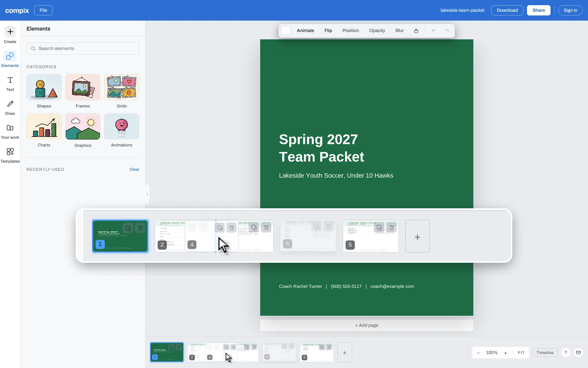Open the Animate option
The width and height of the screenshot is (588, 368).
coord(305,31)
